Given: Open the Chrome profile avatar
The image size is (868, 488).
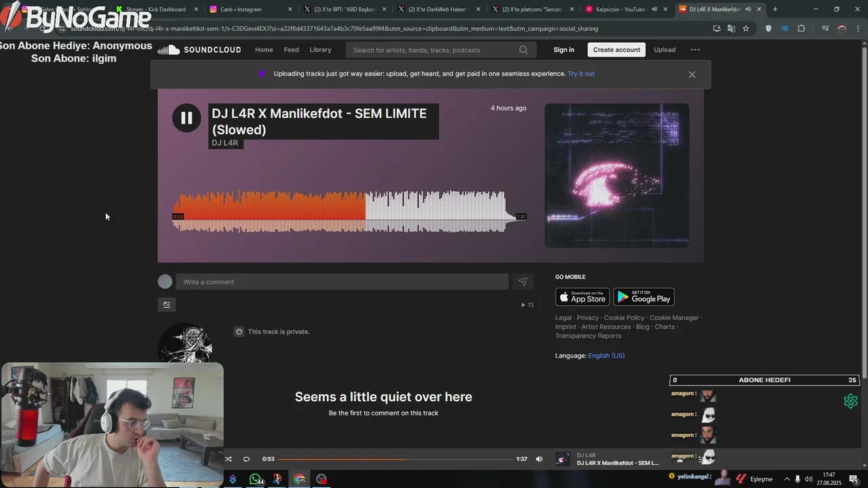Looking at the screenshot, I should pyautogui.click(x=842, y=28).
